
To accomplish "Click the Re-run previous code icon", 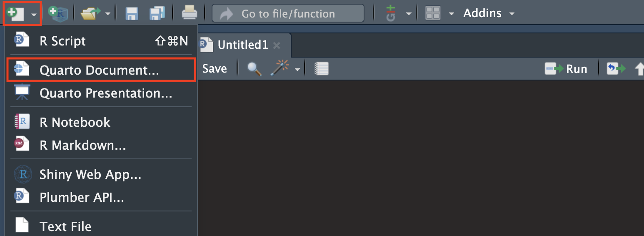I will pyautogui.click(x=616, y=69).
